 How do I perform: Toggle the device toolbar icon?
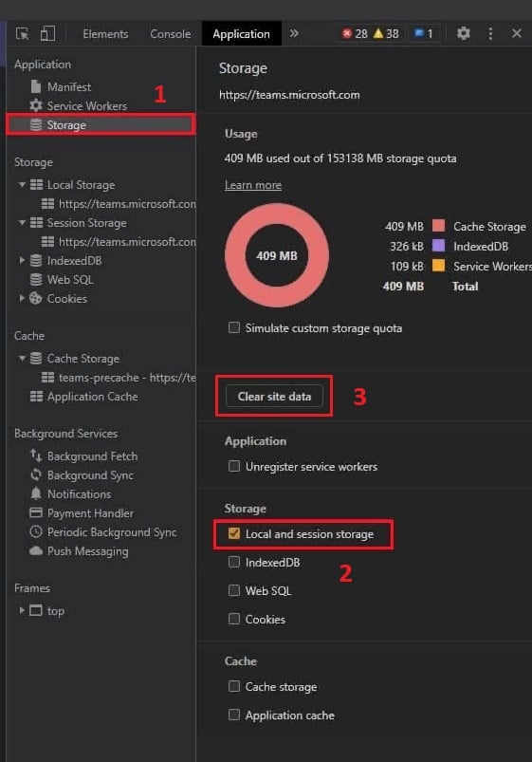pos(47,33)
